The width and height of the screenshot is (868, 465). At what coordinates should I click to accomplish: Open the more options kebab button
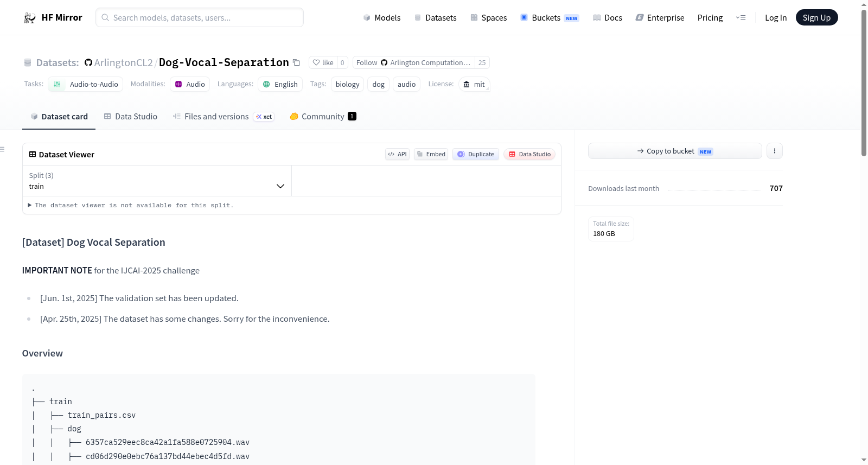[x=775, y=151]
